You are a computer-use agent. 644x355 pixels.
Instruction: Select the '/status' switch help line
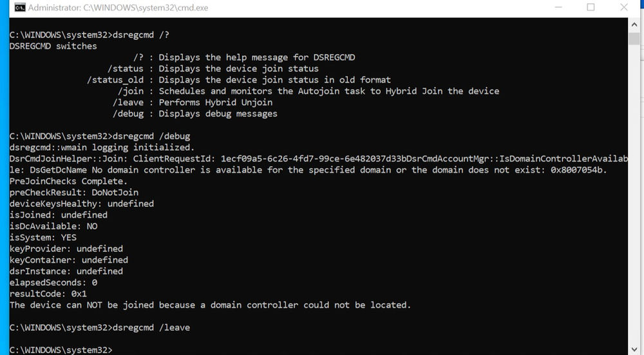(213, 69)
